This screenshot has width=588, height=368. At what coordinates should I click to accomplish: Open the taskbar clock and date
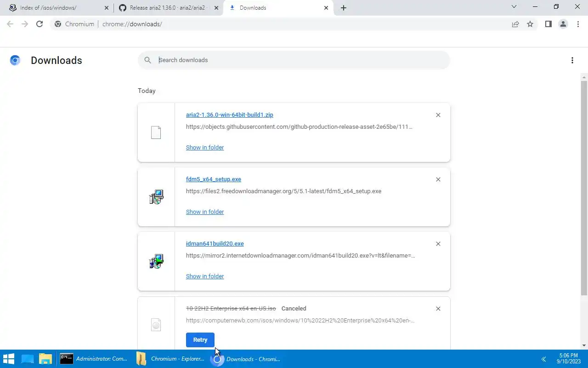[x=569, y=359]
